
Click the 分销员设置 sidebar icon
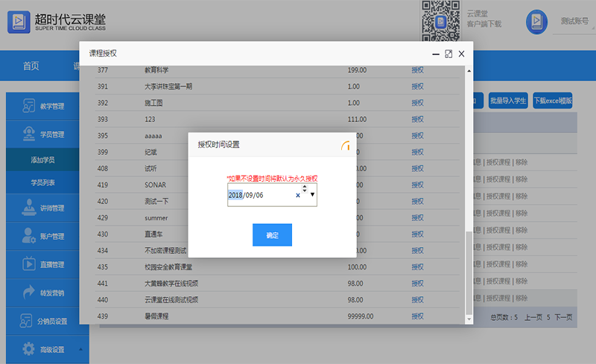pyautogui.click(x=29, y=321)
